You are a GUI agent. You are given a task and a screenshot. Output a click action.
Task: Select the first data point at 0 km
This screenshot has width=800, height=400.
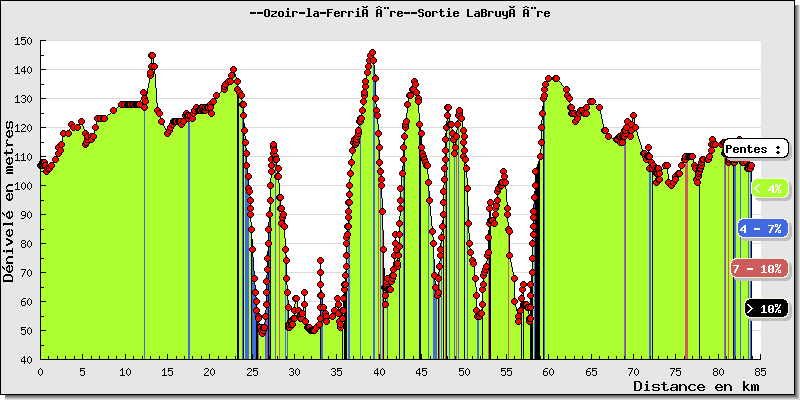41,165
